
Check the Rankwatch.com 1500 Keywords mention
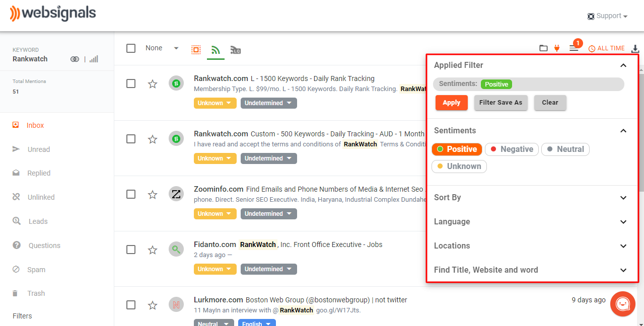tap(131, 84)
